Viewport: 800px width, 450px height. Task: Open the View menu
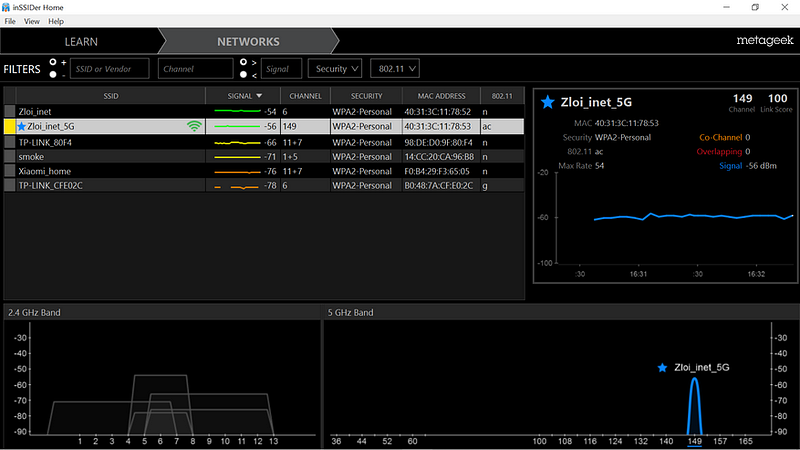[32, 21]
